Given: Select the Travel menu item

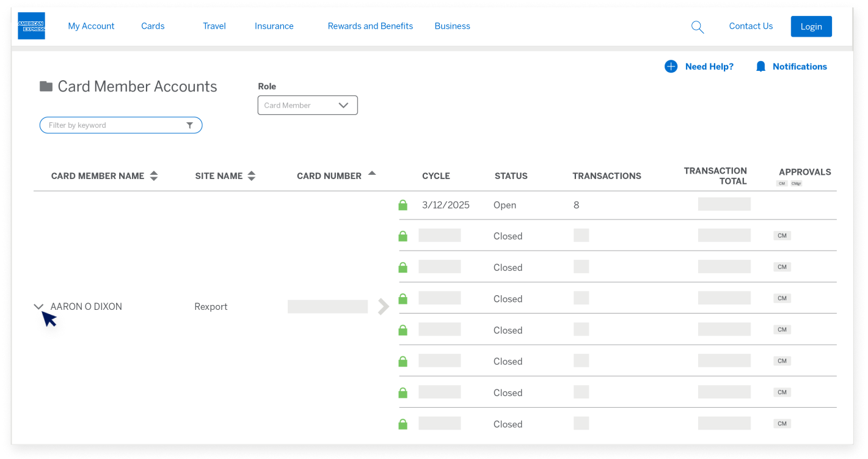Looking at the screenshot, I should point(214,26).
